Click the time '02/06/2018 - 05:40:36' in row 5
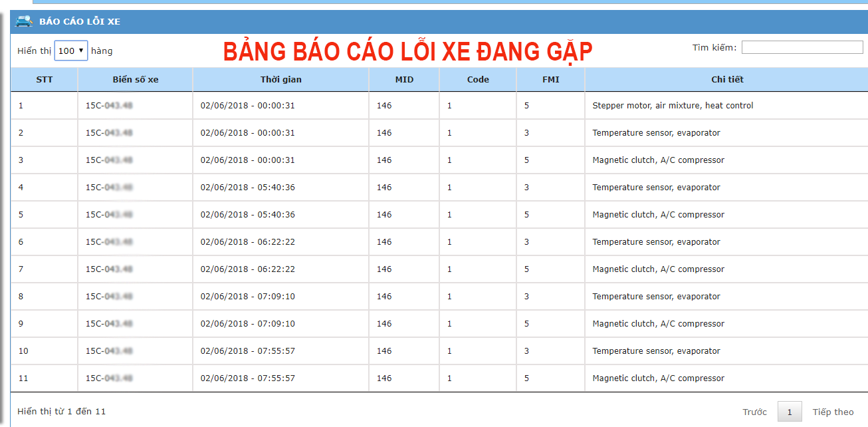 [x=247, y=215]
